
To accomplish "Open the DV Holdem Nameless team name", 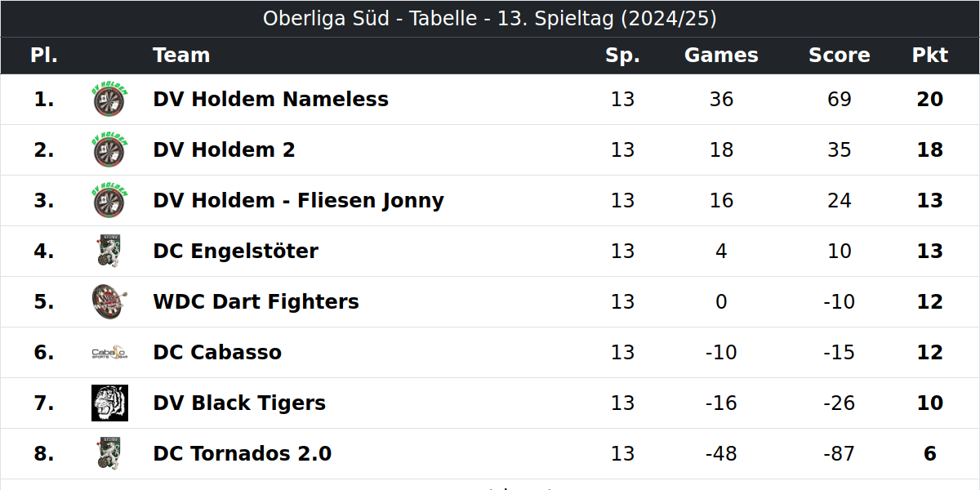I will (270, 100).
